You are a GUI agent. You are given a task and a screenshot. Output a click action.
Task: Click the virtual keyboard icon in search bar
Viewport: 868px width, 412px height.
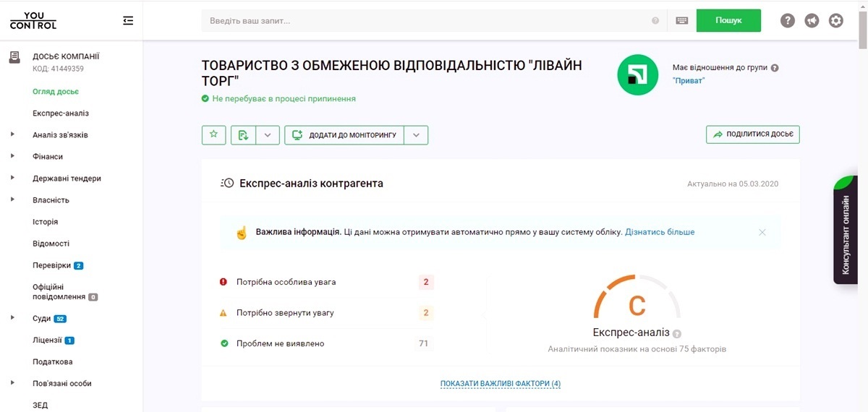(681, 21)
